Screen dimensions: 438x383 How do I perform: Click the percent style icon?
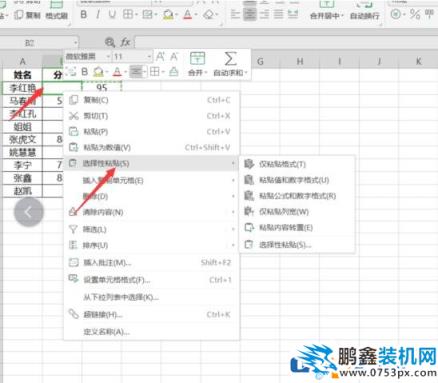pyautogui.click(x=415, y=15)
